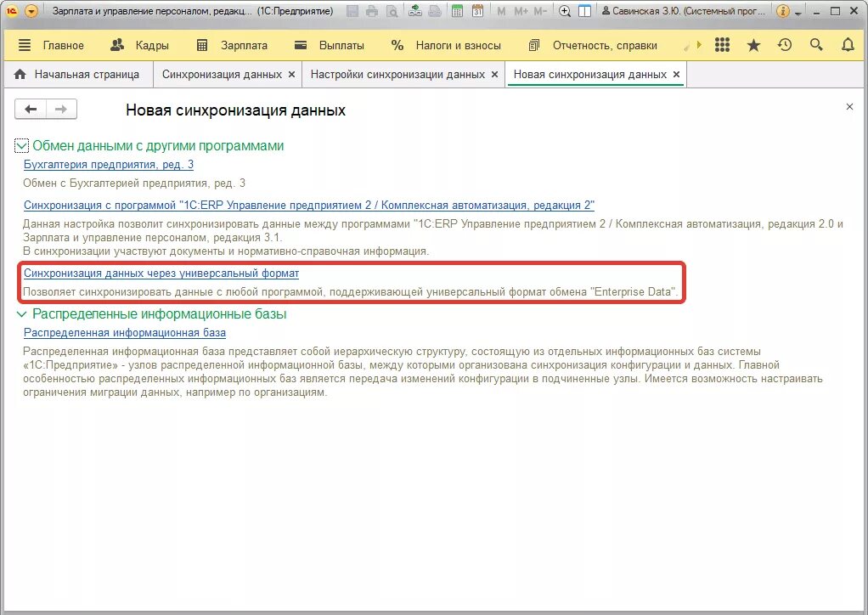Toggle the window panel layout icon

[584, 11]
